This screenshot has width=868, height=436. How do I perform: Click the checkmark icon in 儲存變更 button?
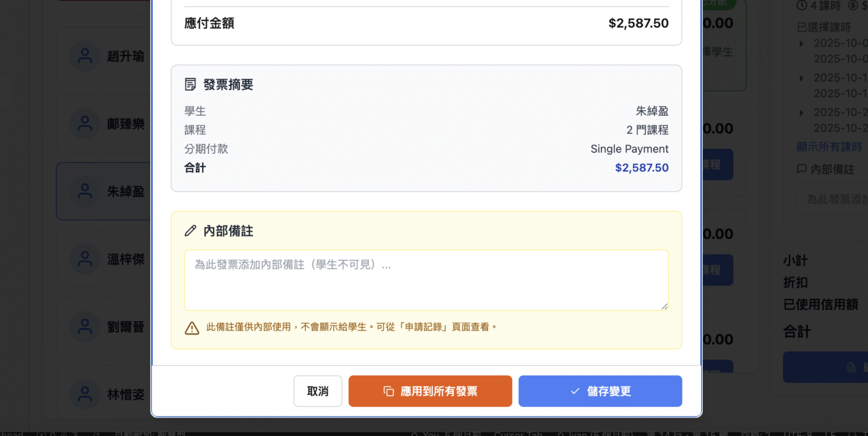[575, 391]
